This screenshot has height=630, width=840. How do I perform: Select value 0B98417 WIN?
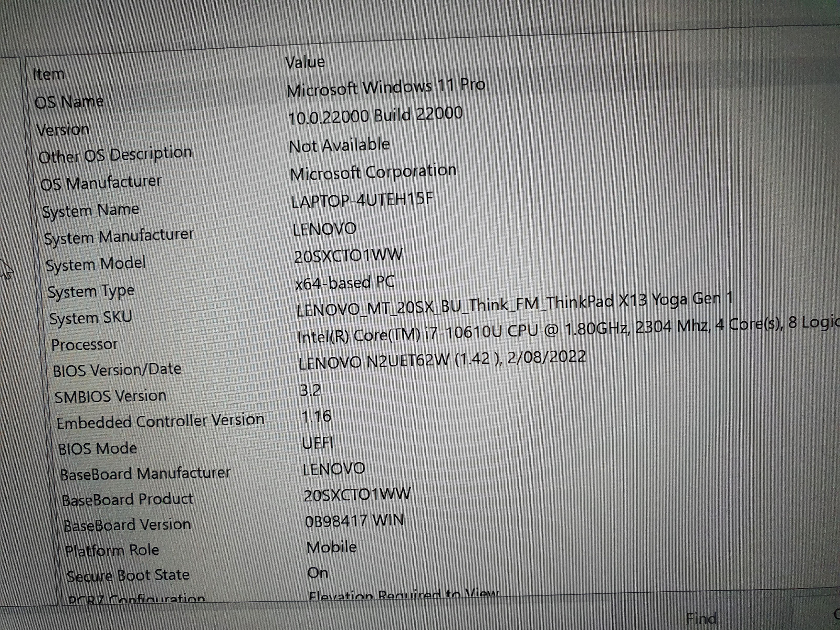pyautogui.click(x=354, y=521)
